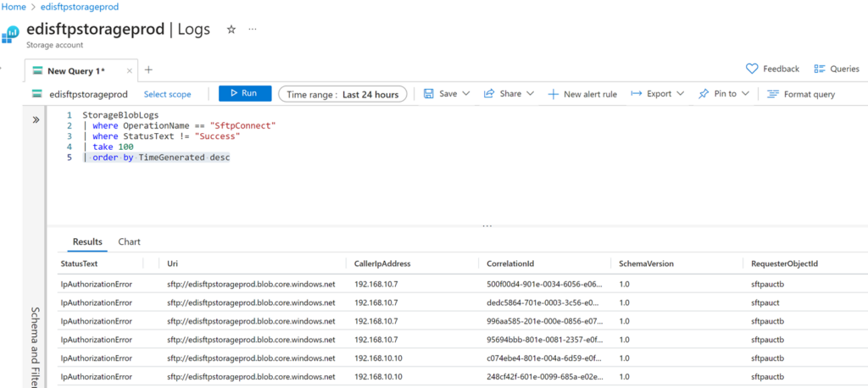Click the SchemaVersion column header
This screenshot has width=868, height=388.
pos(646,263)
